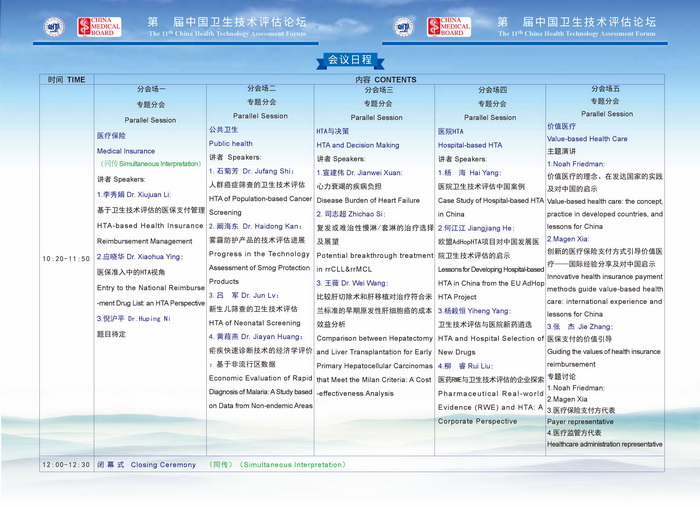Click the HTA与决策 topic title
The image size is (700, 507).
(333, 132)
